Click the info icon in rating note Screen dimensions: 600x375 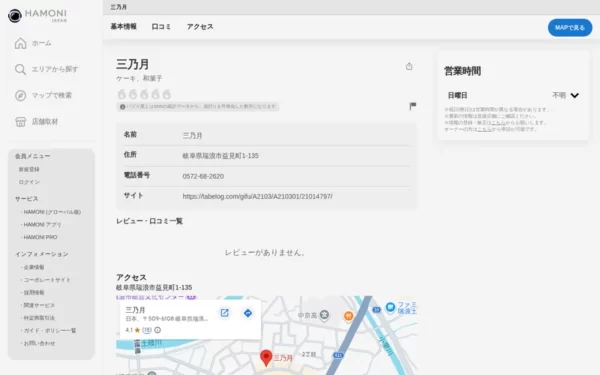(x=122, y=107)
